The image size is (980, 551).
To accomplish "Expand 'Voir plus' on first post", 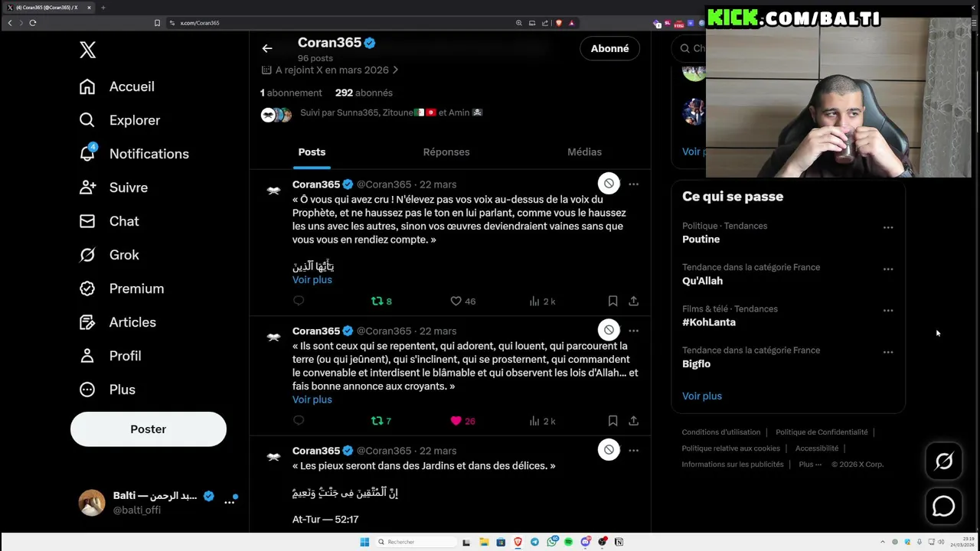I will tap(312, 279).
